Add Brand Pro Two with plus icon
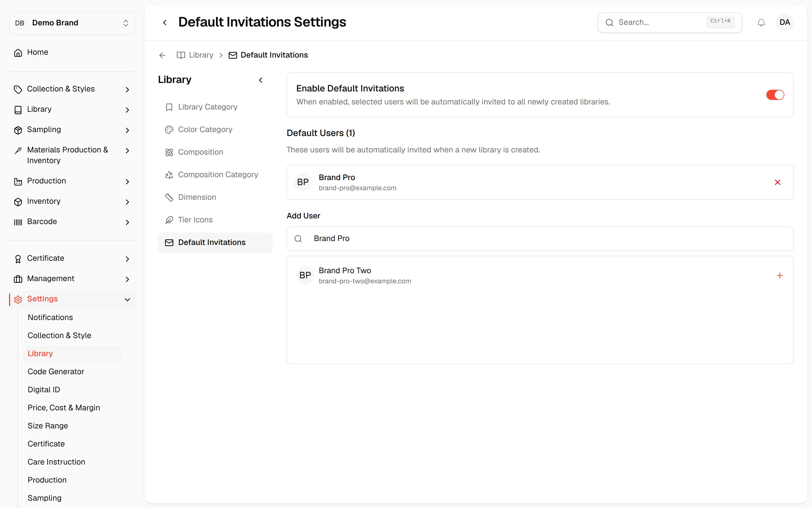812x508 pixels. 780,275
